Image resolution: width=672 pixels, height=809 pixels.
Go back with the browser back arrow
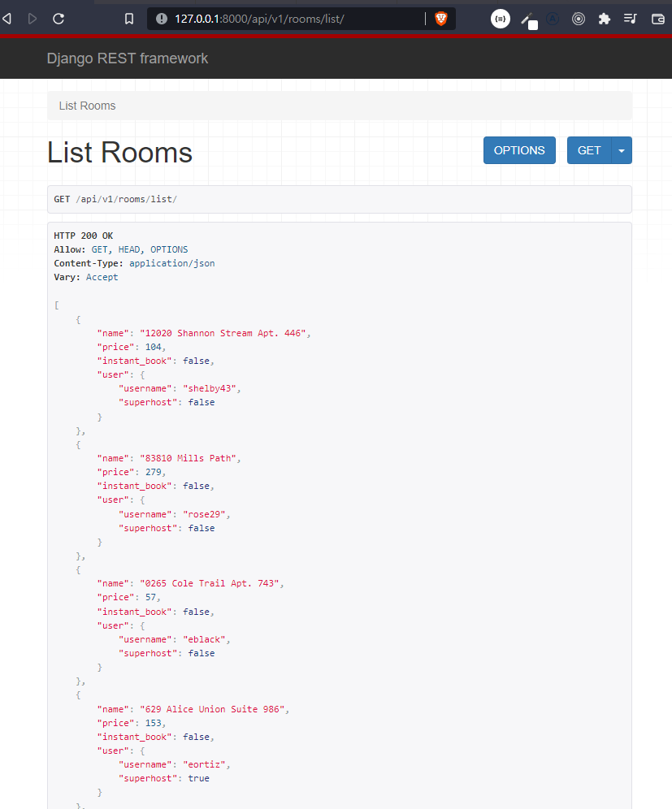coord(7,19)
